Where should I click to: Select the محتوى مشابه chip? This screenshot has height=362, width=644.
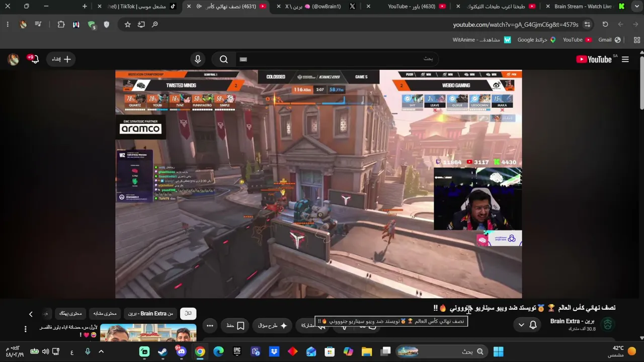point(105,314)
